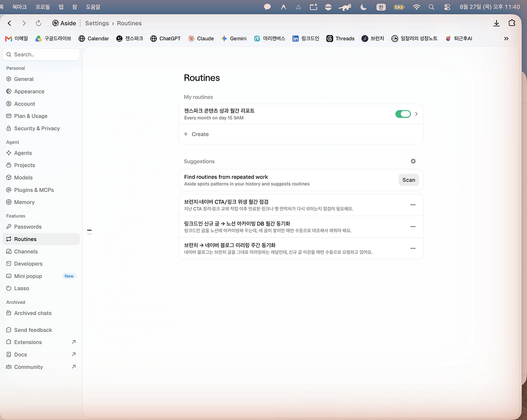Focus the settings Search field
527x420 pixels.
point(41,54)
